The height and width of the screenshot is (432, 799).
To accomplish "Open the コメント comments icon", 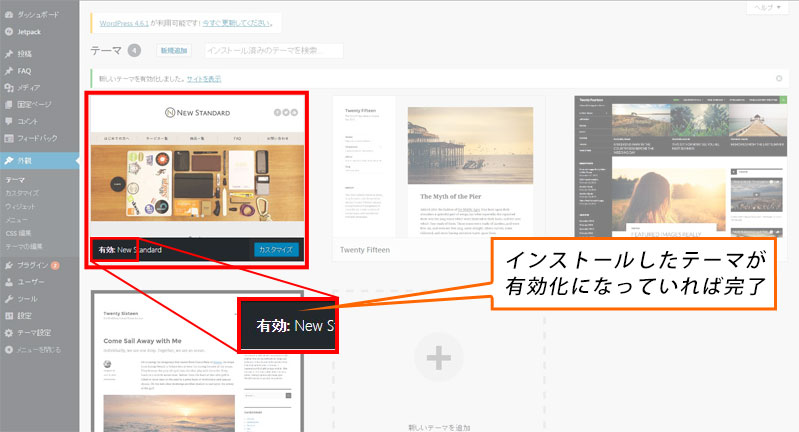I will pyautogui.click(x=9, y=121).
